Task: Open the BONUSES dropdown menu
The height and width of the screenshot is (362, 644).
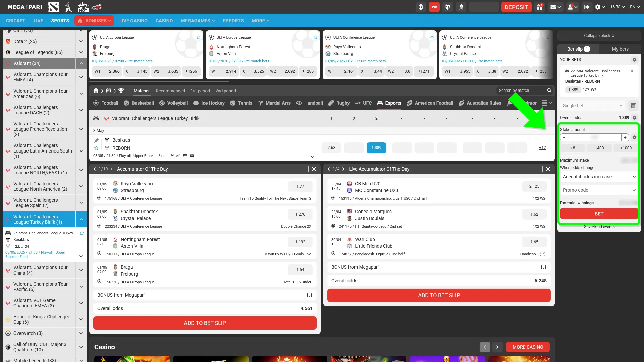Action: pos(94,21)
